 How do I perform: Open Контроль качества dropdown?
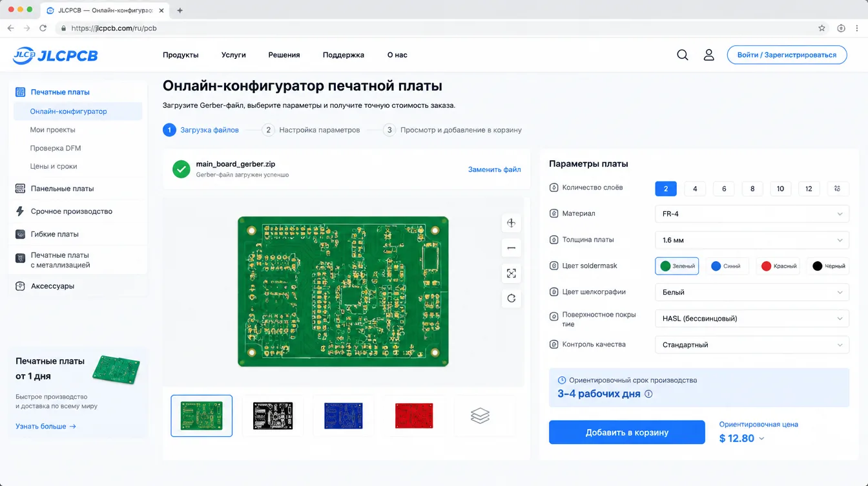tap(752, 345)
